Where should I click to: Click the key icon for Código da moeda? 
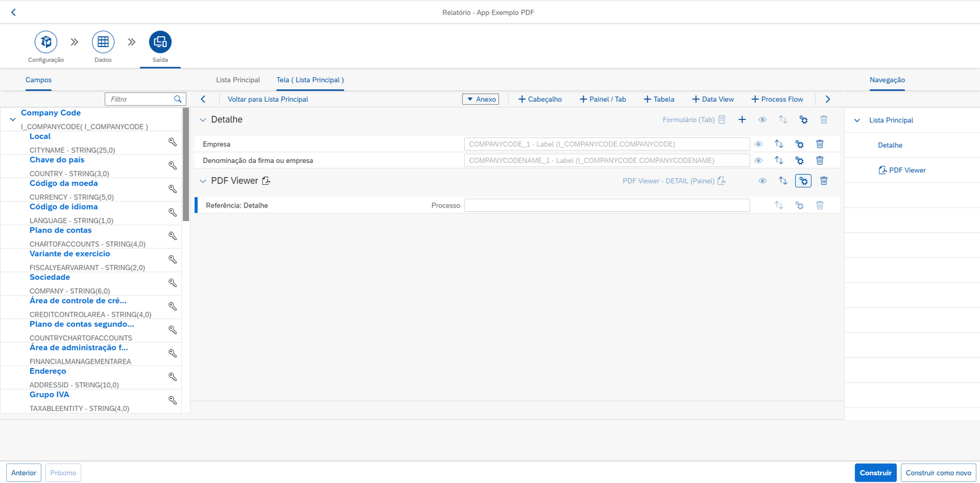pyautogui.click(x=173, y=189)
